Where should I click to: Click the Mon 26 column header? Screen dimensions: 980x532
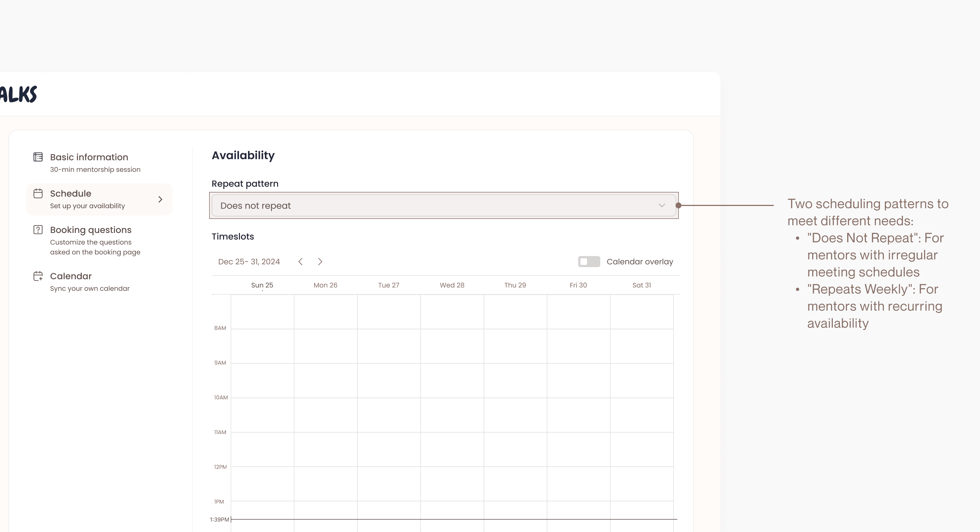[325, 285]
